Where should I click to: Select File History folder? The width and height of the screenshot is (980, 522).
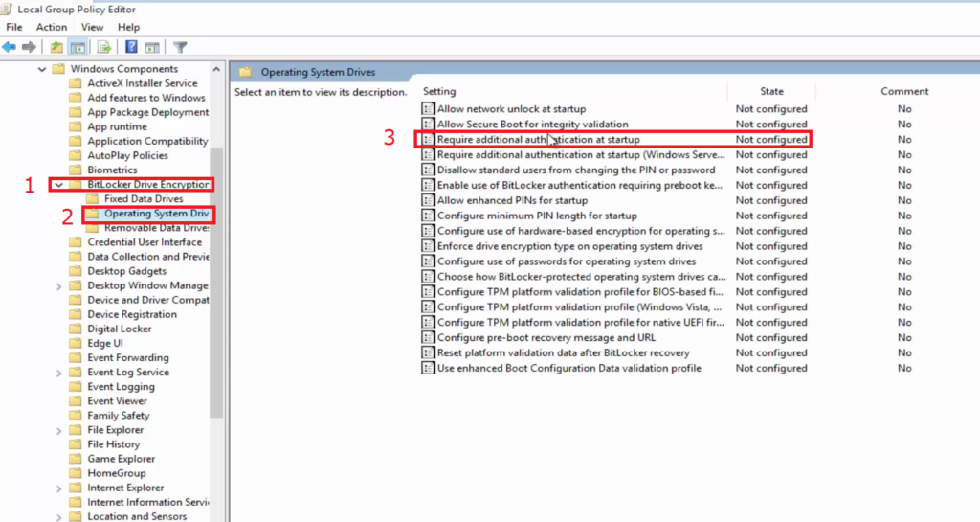point(113,444)
